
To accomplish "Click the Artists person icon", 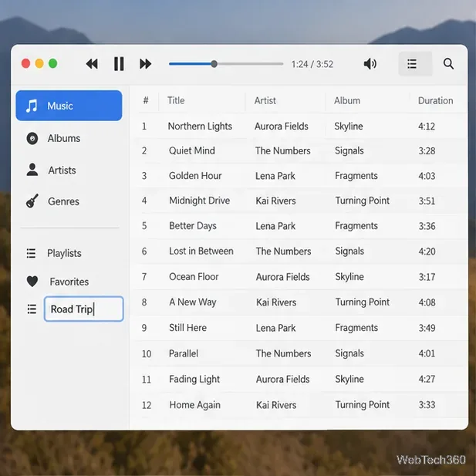I will click(x=32, y=170).
